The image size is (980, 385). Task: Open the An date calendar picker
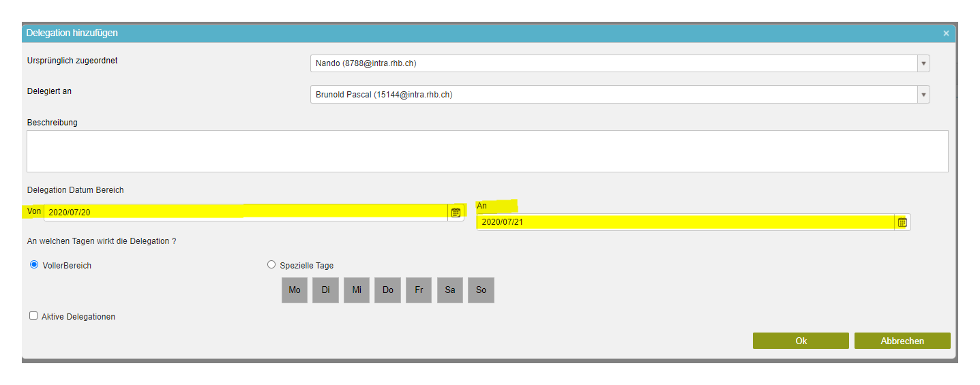pyautogui.click(x=902, y=222)
